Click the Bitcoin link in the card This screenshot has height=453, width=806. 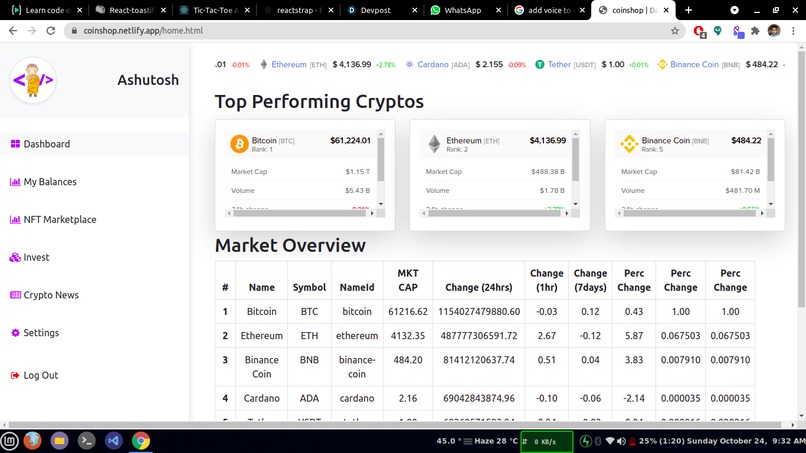coord(264,140)
